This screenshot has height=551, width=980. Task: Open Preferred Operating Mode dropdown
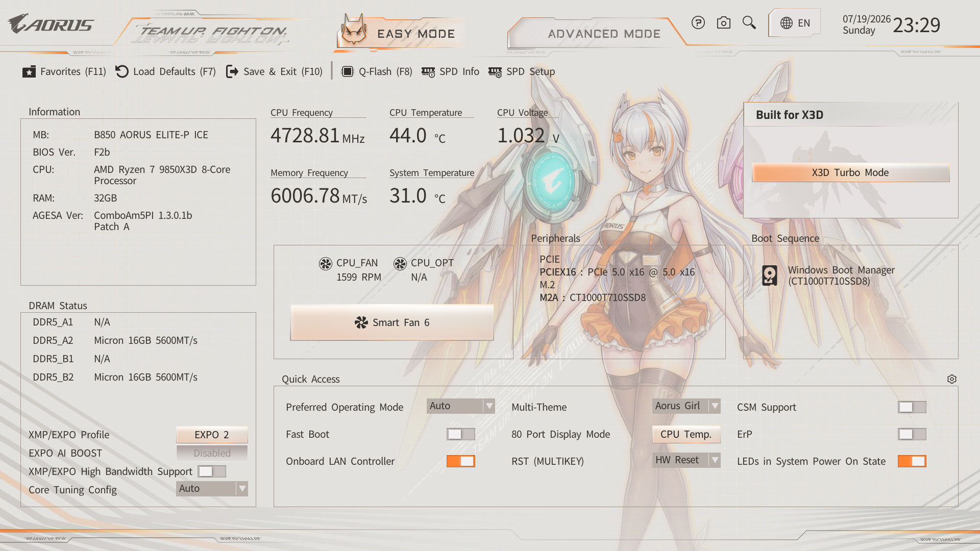coord(460,406)
